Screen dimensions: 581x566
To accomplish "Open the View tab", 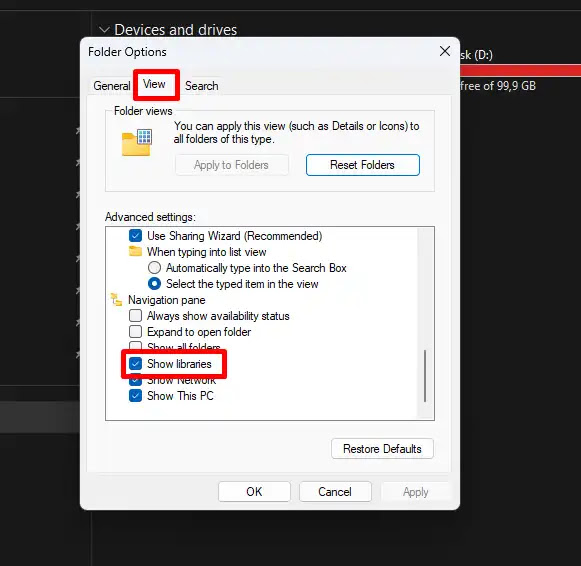I will tap(154, 84).
